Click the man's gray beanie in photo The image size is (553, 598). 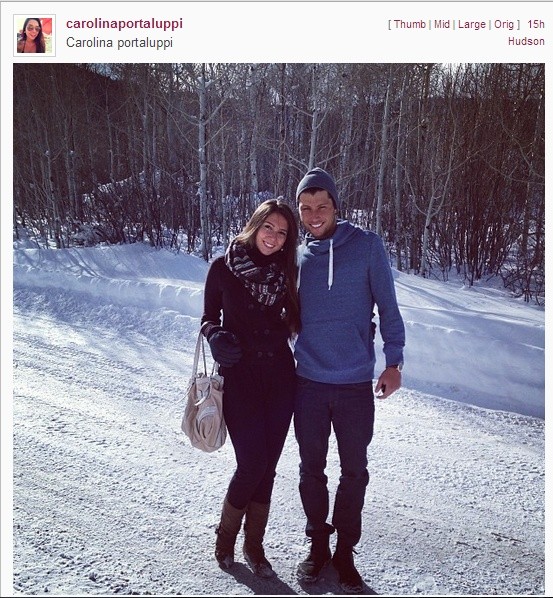317,185
